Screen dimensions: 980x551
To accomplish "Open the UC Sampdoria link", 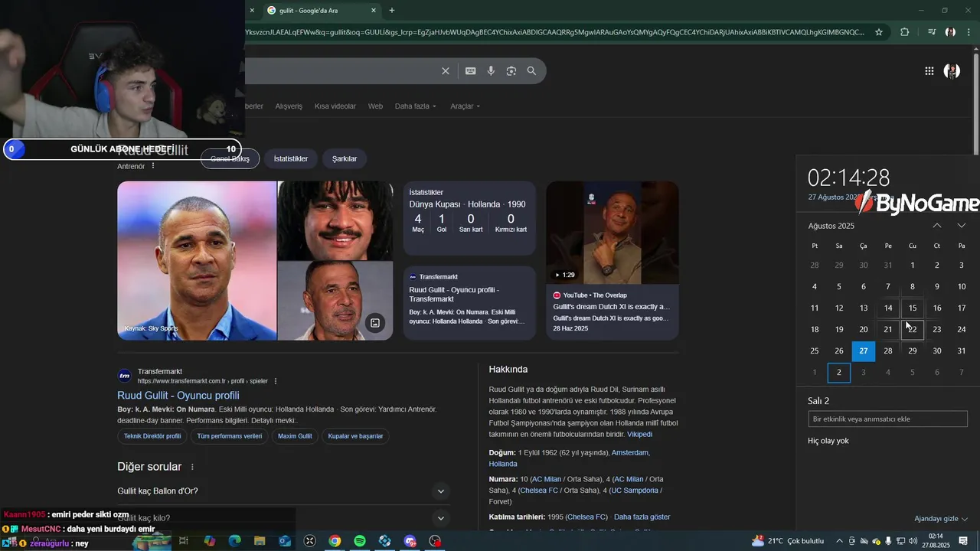I will coord(635,491).
